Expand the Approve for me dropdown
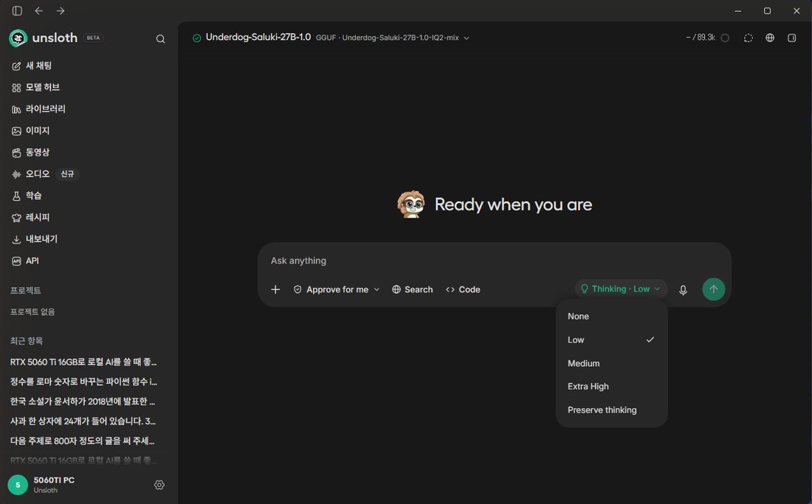Image resolution: width=812 pixels, height=504 pixels. [337, 290]
